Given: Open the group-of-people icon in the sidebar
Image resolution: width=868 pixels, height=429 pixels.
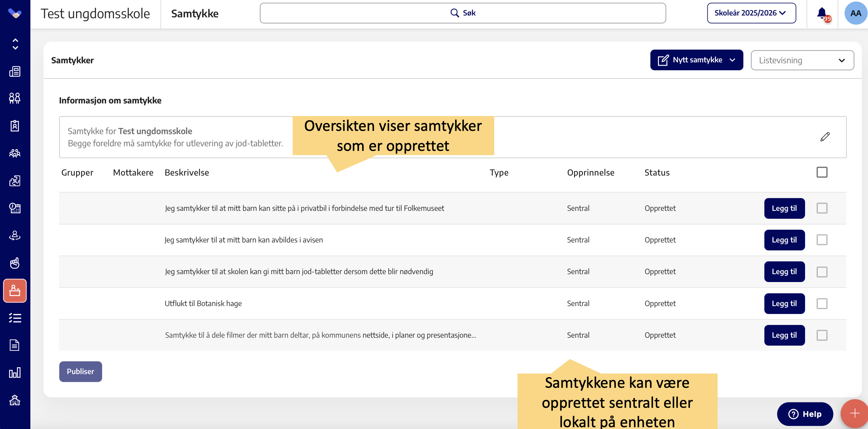Looking at the screenshot, I should 15,154.
